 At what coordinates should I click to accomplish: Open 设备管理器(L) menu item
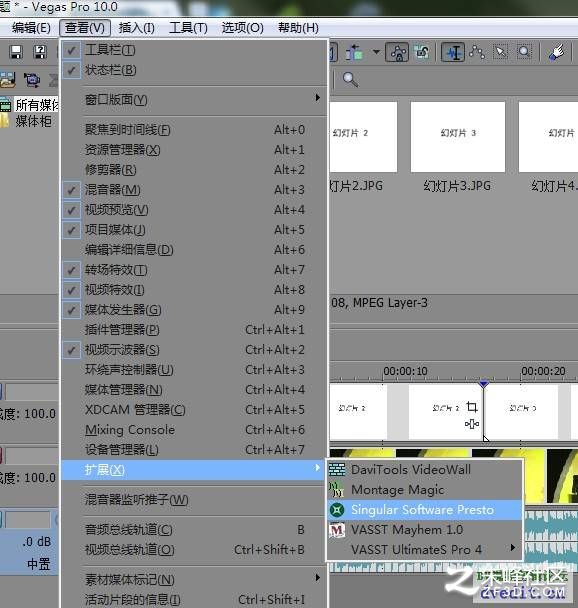pyautogui.click(x=194, y=450)
